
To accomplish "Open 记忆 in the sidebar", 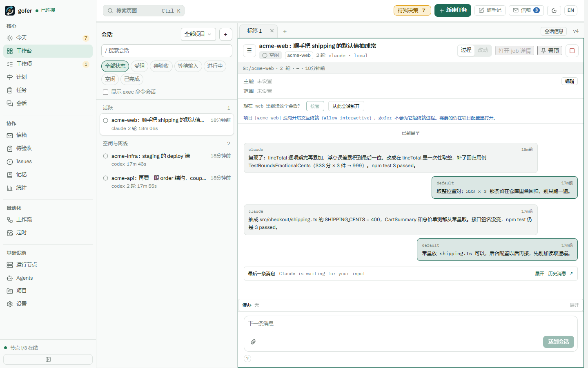I will point(48,175).
